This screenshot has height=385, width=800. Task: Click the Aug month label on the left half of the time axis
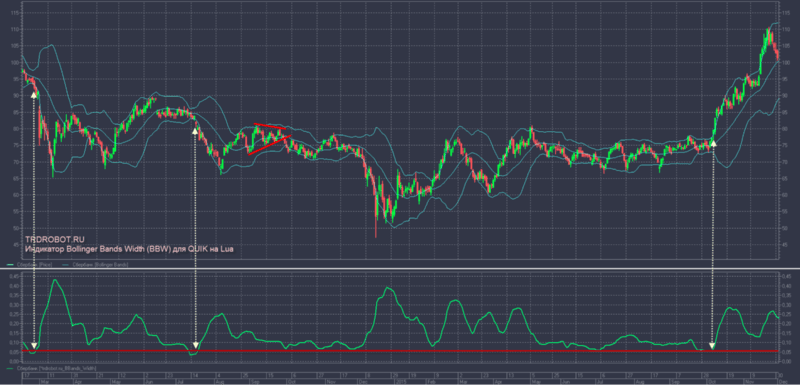220,381
